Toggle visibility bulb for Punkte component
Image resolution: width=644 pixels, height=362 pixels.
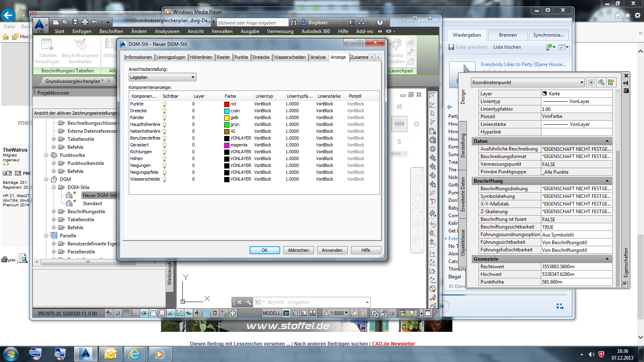(164, 104)
